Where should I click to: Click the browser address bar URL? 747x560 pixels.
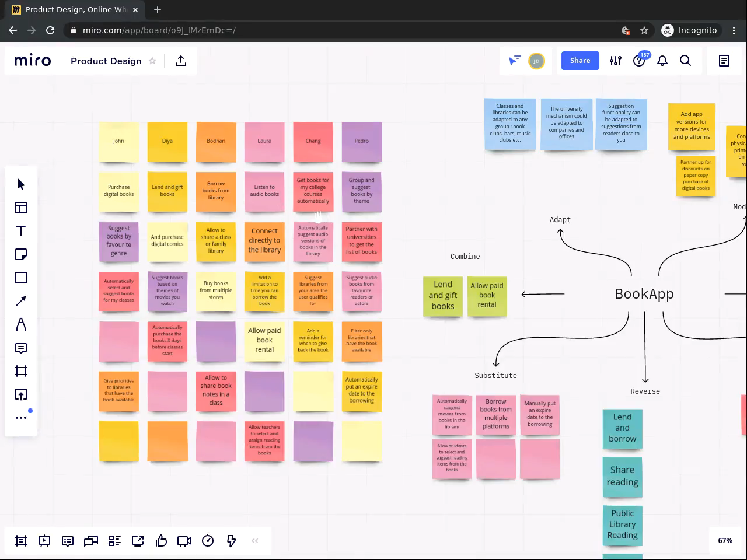[x=159, y=30]
